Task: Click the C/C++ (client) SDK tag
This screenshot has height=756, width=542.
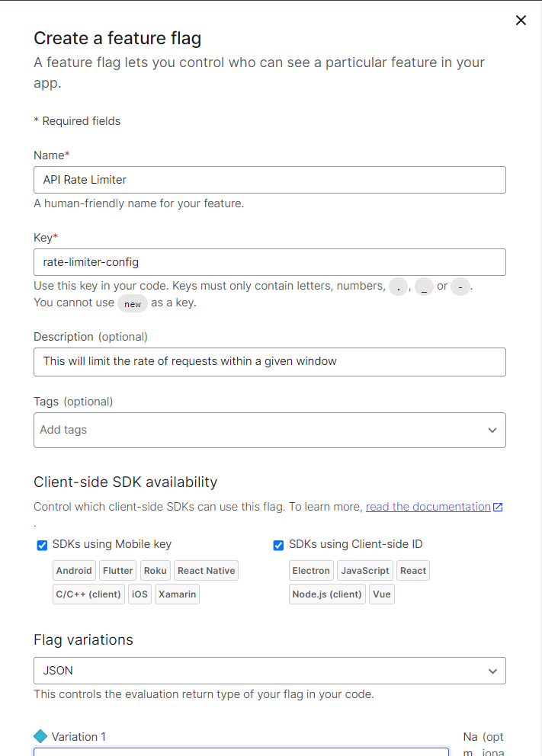Action: [88, 594]
